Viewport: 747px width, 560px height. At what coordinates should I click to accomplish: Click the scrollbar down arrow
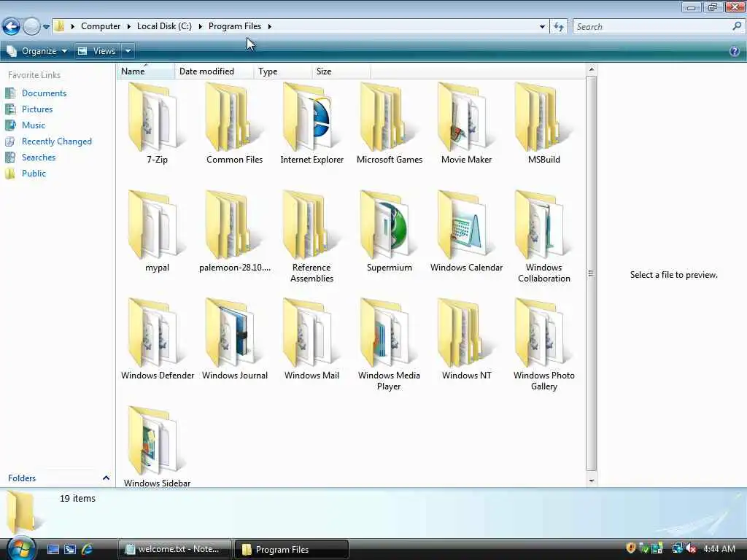tap(591, 481)
